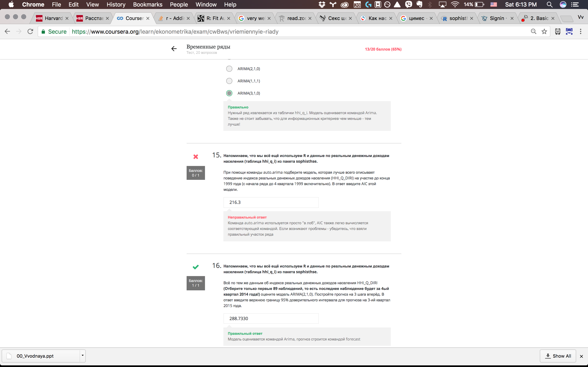This screenshot has width=588, height=367.
Task: Open the Bookmarks menu
Action: 147,4
